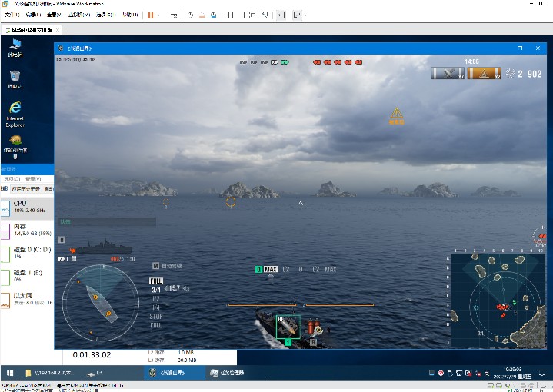Open the File Explorer taskbar item
The width and height of the screenshot is (553, 392).
pyautogui.click(x=51, y=373)
